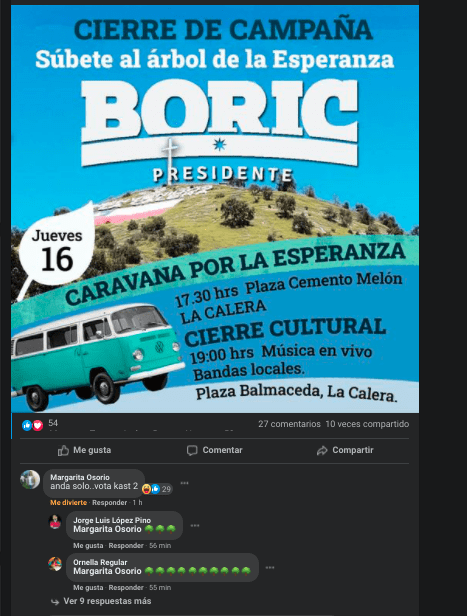Toggle the Me divierte reaction on Margarita's comment
Image resolution: width=467 pixels, height=616 pixels.
[69, 502]
